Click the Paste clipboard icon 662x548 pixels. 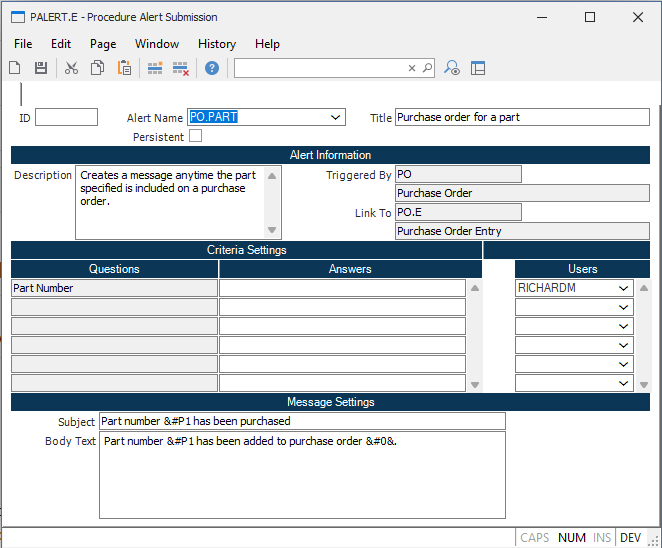[x=125, y=68]
